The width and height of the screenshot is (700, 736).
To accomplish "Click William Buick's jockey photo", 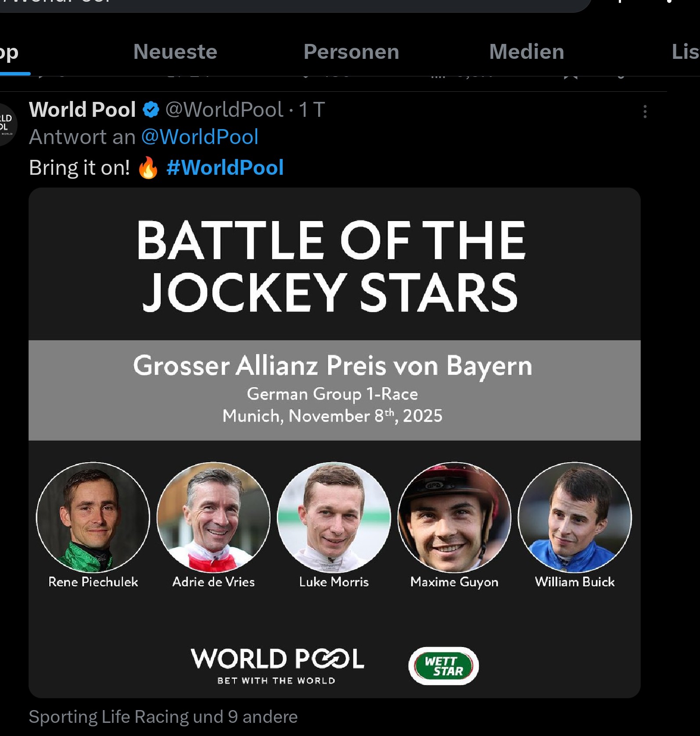I will pos(574,517).
